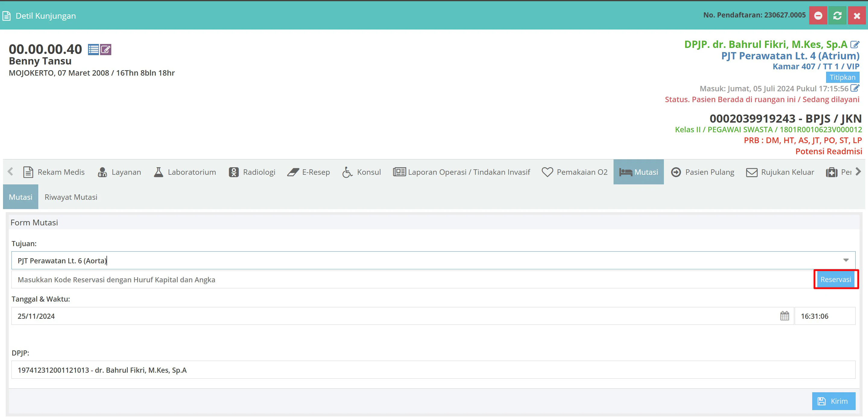Click the patient name Benny Tansu

point(40,61)
